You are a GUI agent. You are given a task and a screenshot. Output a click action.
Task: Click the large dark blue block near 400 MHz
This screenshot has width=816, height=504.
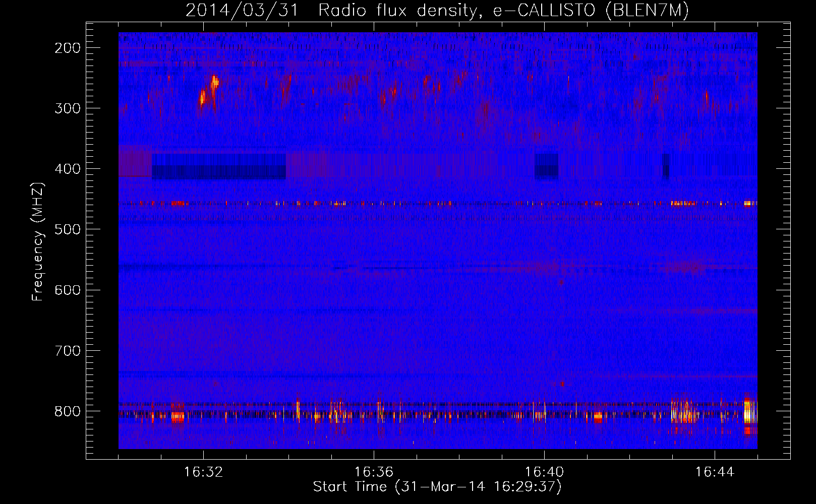point(219,166)
